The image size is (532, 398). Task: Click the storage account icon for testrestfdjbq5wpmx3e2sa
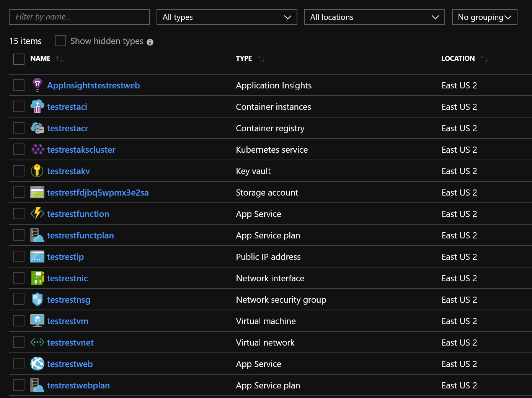[x=37, y=192]
